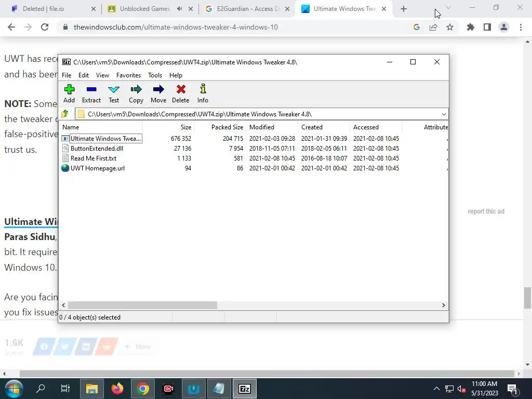The height and width of the screenshot is (399, 532).
Task: Open the Chrome three-dot menu
Action: (x=521, y=27)
